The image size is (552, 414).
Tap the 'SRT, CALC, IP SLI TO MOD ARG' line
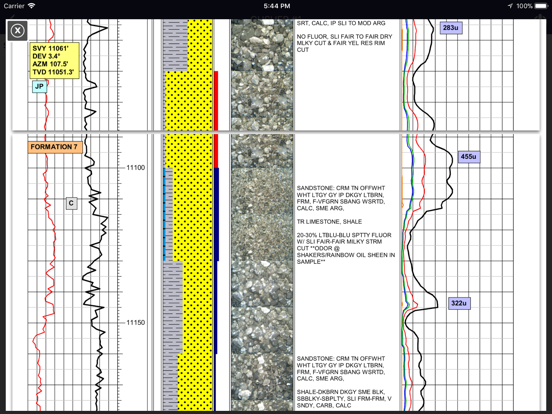coord(341,23)
